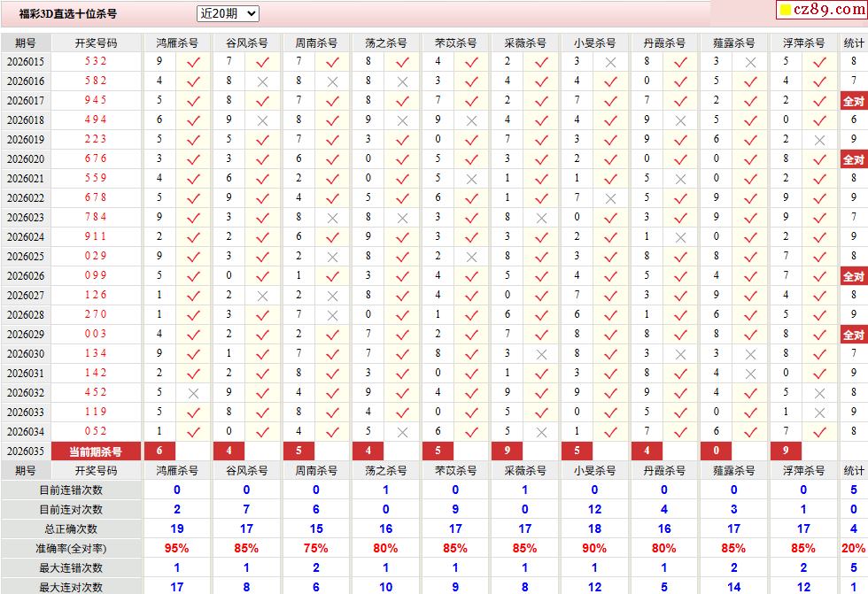Click the 浮萍杀号 column header at top
Image resolution: width=868 pixels, height=594 pixels.
[x=803, y=43]
